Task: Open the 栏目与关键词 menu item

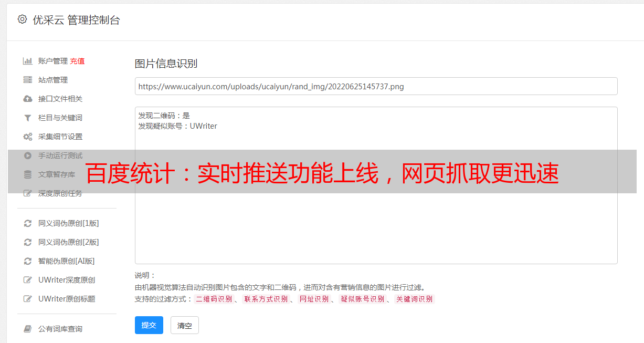Action: [x=60, y=118]
